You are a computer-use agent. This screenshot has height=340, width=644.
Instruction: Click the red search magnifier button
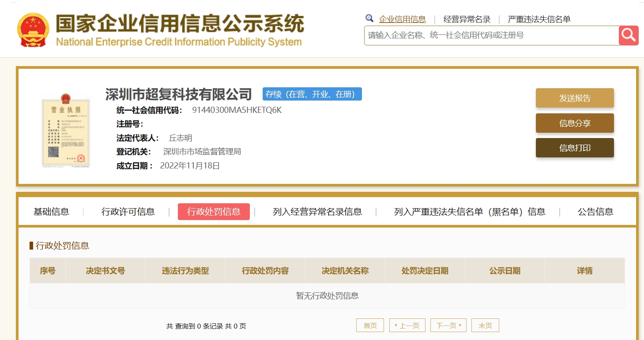(629, 35)
